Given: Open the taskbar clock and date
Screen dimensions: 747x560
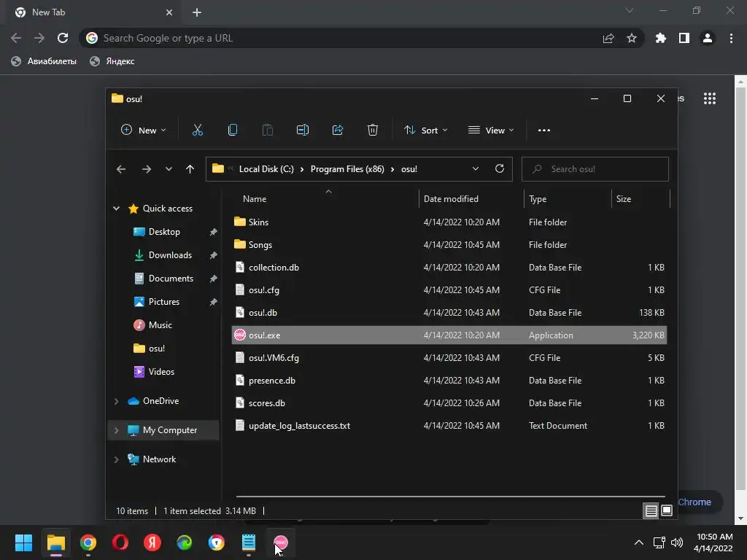Looking at the screenshot, I should [713, 542].
